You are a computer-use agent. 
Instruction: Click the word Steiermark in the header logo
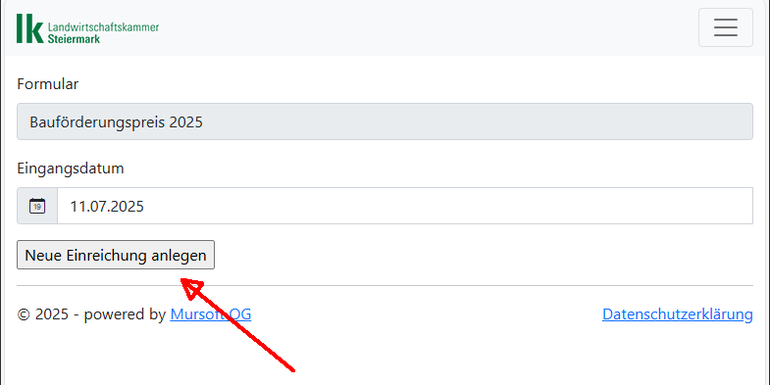point(74,38)
